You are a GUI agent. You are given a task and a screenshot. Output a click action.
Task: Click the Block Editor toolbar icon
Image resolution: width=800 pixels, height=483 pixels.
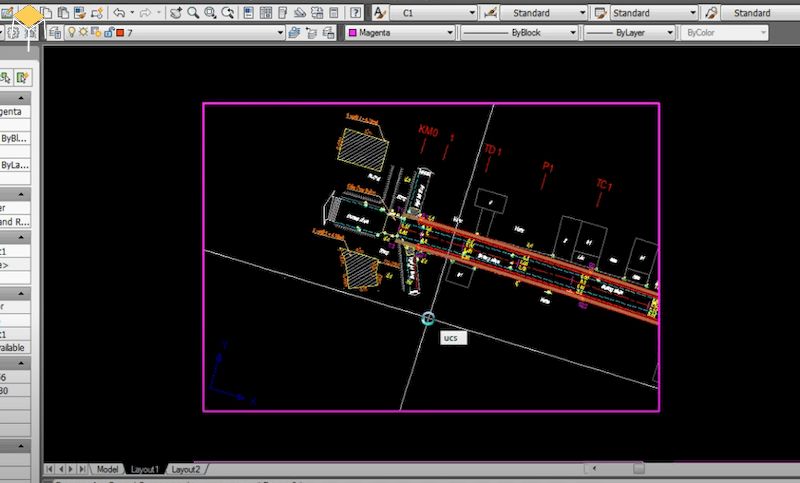pyautogui.click(x=97, y=12)
